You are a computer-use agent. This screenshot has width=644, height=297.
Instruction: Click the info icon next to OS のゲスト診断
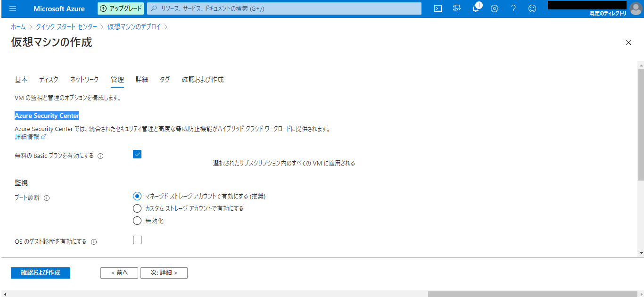[94, 242]
